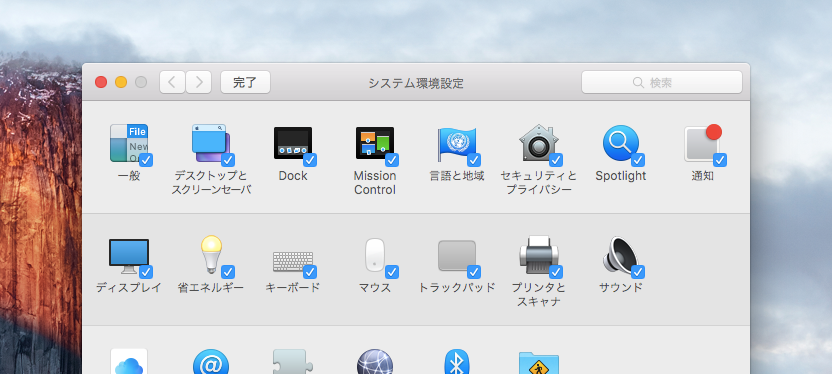Minimize window with yellow button
832x374 pixels.
(121, 82)
